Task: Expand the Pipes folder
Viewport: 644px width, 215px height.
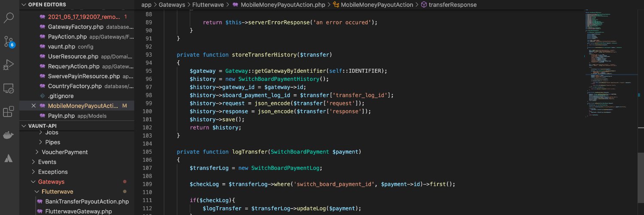Action: [77, 142]
